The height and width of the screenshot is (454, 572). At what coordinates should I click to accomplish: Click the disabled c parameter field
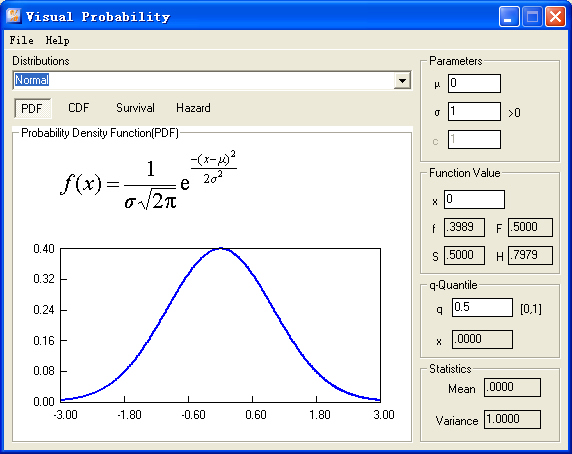click(x=474, y=139)
